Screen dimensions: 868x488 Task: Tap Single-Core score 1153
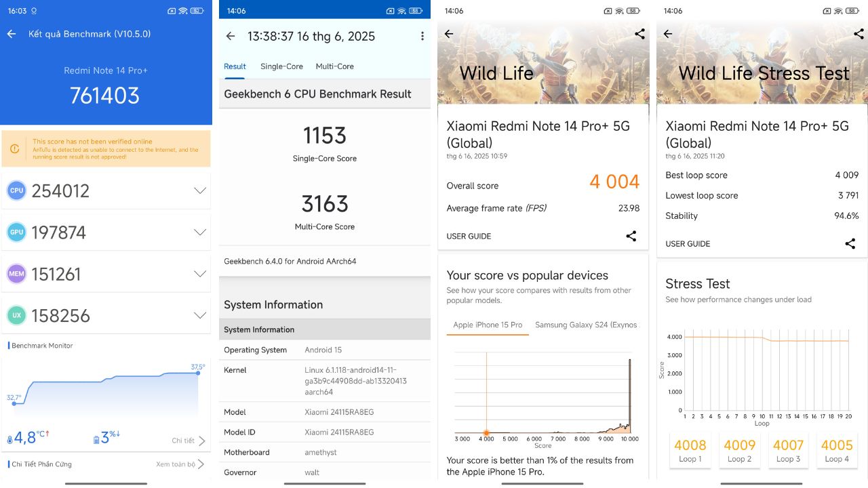325,136
